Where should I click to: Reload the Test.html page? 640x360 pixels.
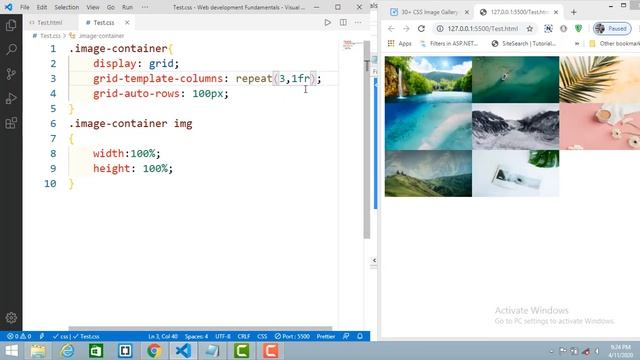click(x=421, y=29)
